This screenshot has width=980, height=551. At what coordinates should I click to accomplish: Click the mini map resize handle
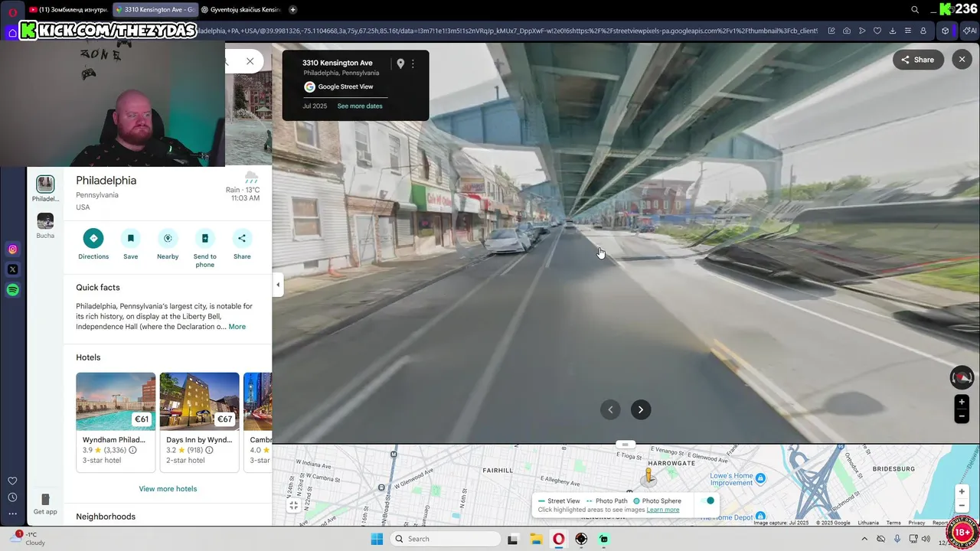click(625, 445)
